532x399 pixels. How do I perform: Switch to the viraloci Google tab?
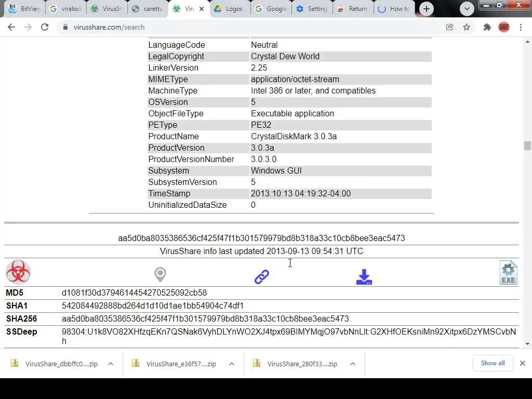65,9
